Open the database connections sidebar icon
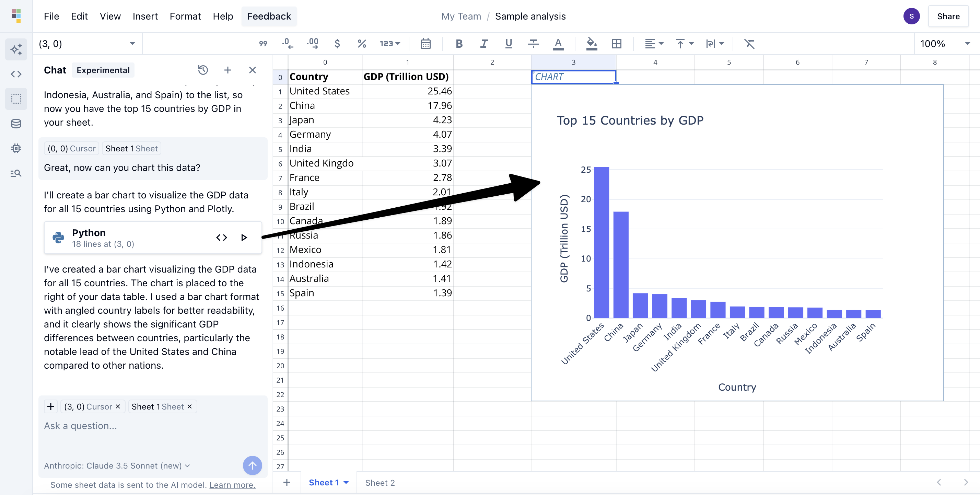 point(16,124)
